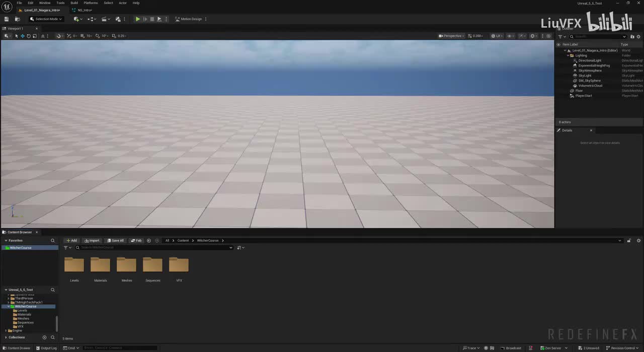This screenshot has height=352, width=644.
Task: Click Save All in Content Browser
Action: coord(115,240)
